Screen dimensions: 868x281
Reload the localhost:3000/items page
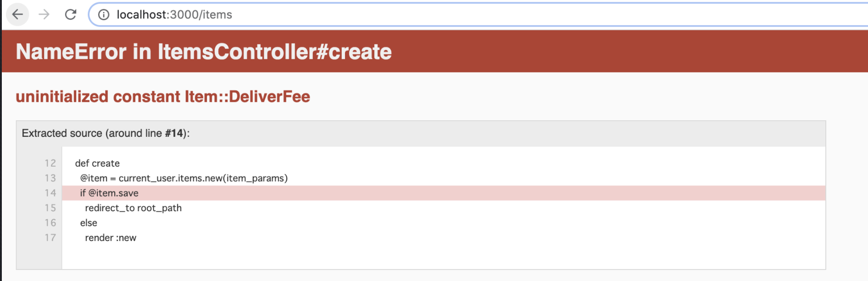pos(71,15)
